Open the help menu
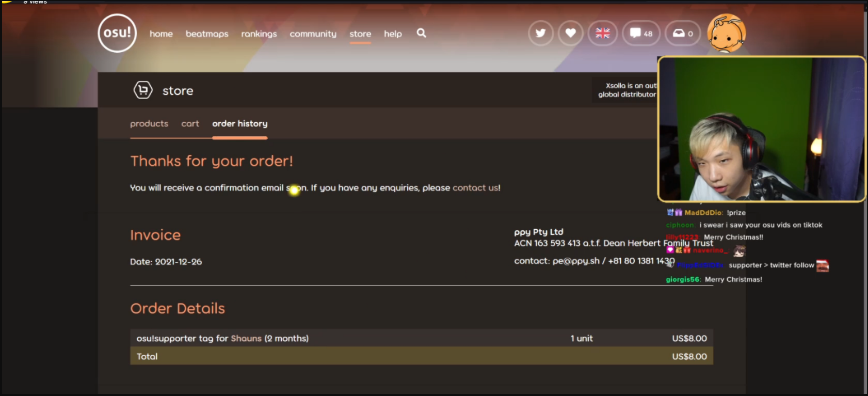The width and height of the screenshot is (868, 396). coord(393,34)
